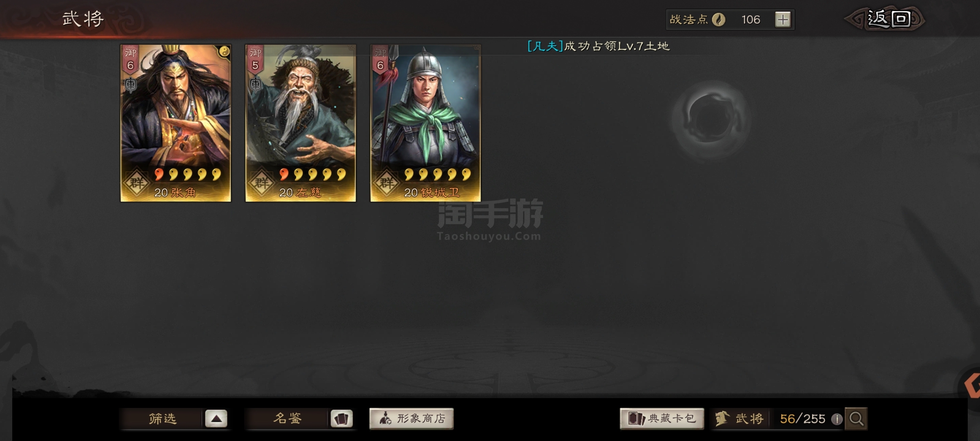Screen dimensions: 980x441
Task: Click the 群 faction badge on 锐城卫
Action: coord(387,183)
